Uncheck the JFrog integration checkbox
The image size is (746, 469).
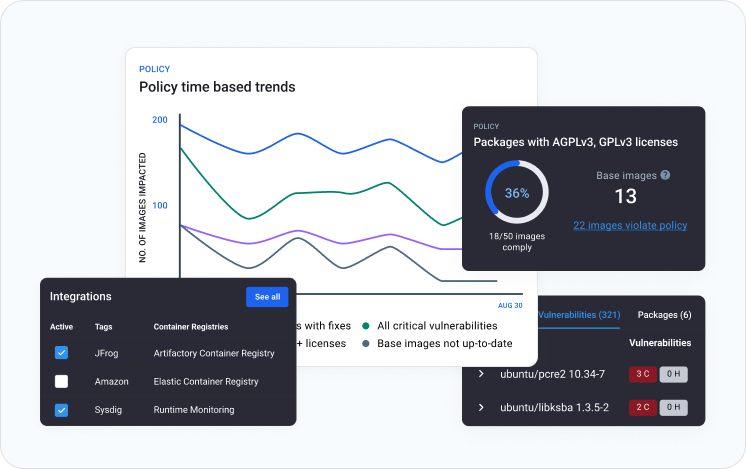click(61, 353)
